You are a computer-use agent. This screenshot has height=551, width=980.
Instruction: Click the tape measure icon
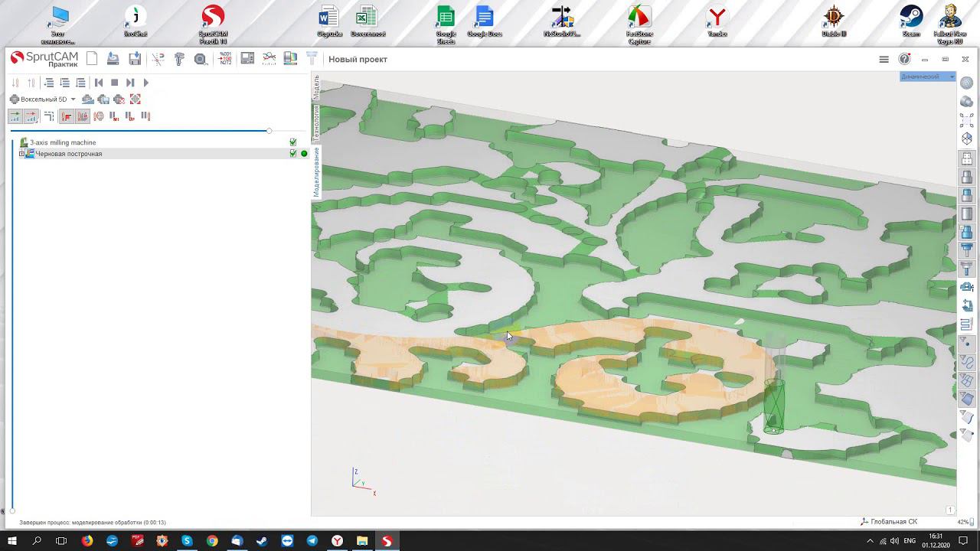(201, 59)
